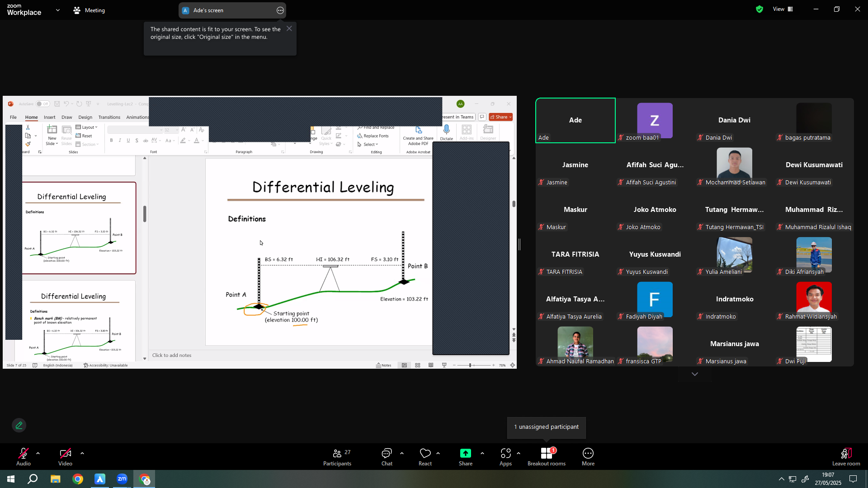Start Slide Show from status bar

click(x=444, y=365)
